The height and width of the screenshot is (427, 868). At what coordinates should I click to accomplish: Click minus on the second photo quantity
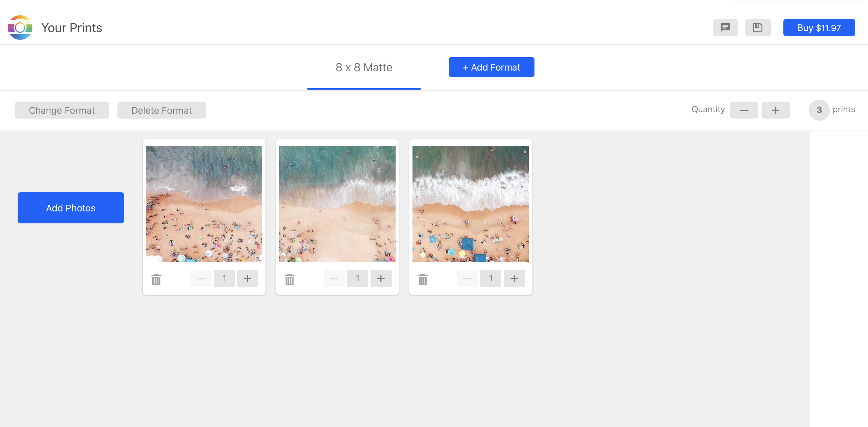point(334,278)
